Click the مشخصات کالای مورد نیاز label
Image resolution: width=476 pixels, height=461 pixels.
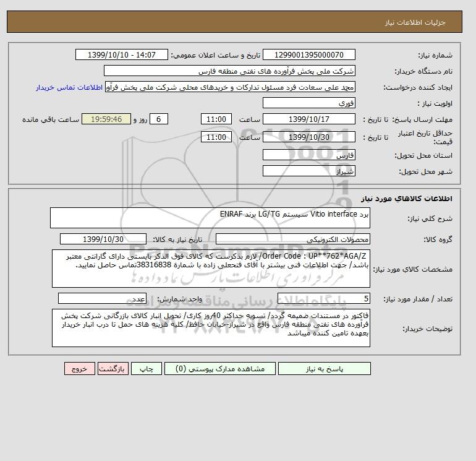[x=412, y=269]
